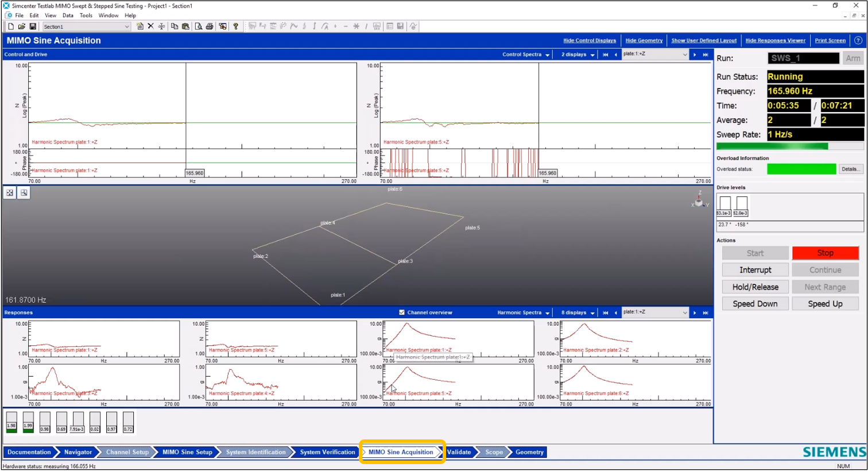
Task: Go to next channel in Responses panel
Action: [695, 312]
